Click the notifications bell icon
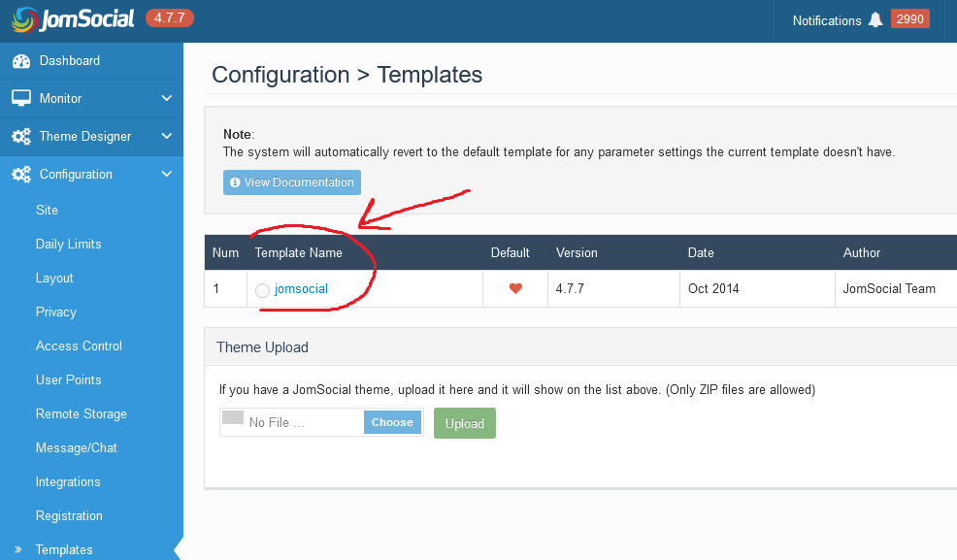This screenshot has height=560, width=957. 875,20
